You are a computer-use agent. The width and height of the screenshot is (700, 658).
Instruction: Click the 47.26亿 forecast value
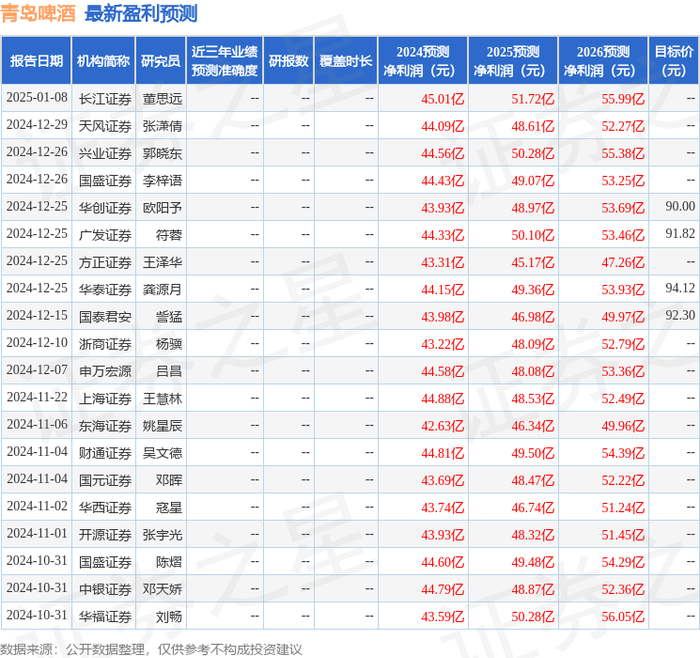click(x=623, y=262)
